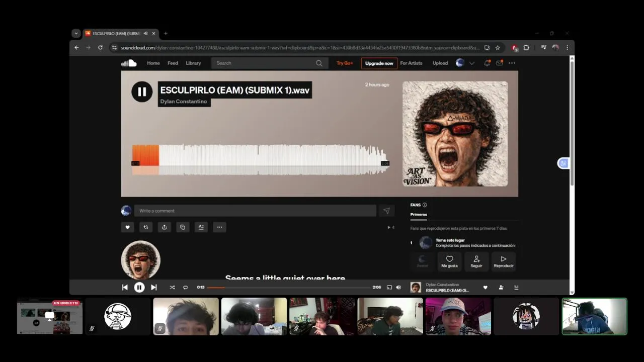
Task: Open the Library tab
Action: click(x=193, y=63)
